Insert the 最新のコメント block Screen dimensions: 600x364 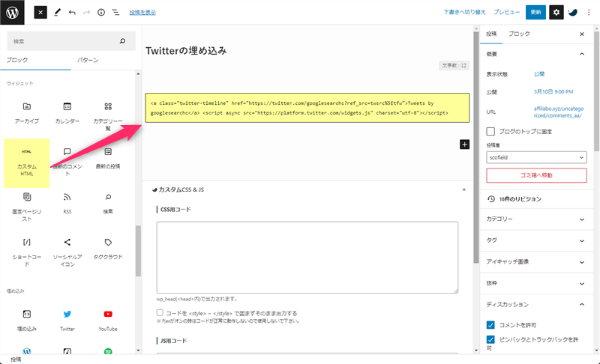pos(67,163)
